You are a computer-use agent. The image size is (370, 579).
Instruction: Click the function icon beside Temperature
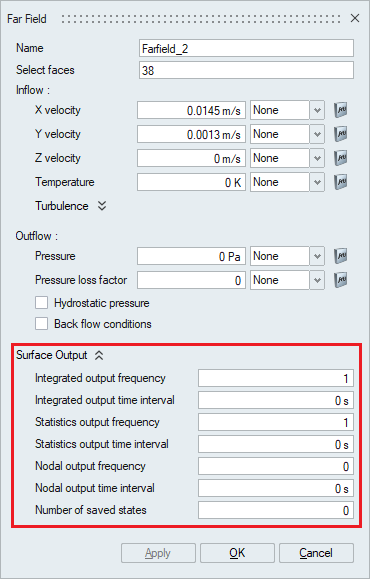click(x=340, y=182)
